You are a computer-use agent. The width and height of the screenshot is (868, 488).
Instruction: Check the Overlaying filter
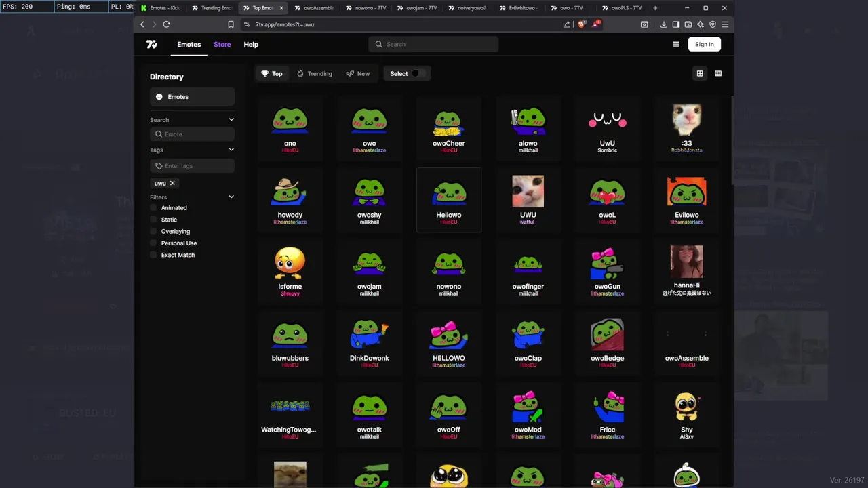[x=153, y=231]
